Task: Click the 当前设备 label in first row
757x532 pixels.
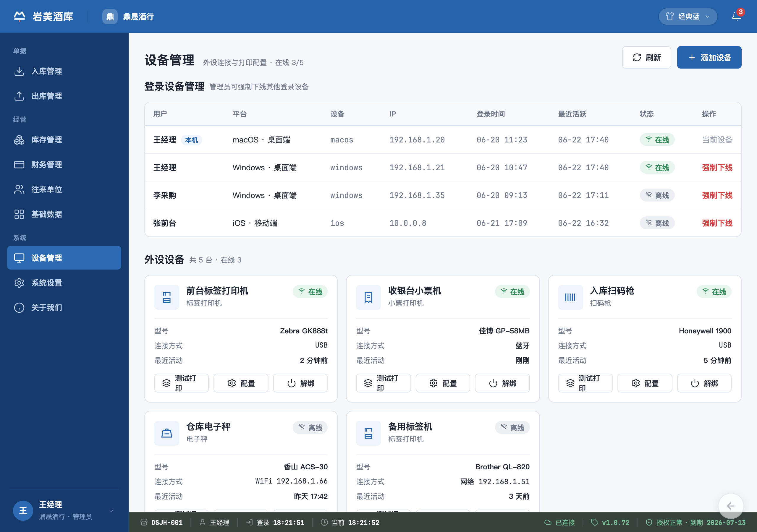Action: 717,140
